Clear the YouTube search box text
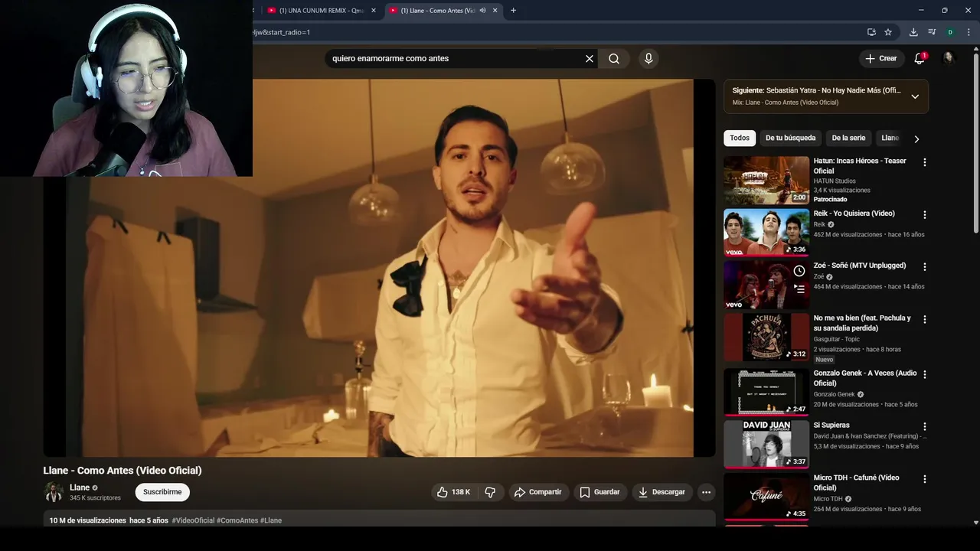The height and width of the screenshot is (551, 980). (590, 58)
